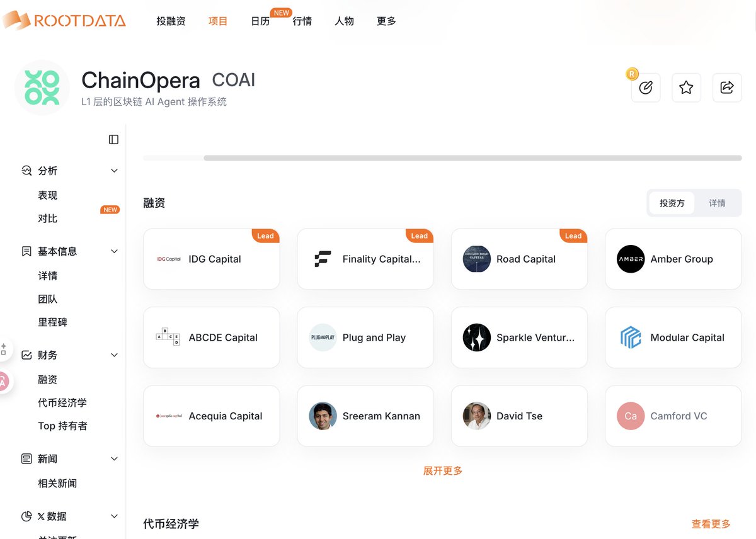The height and width of the screenshot is (539, 756).
Task: Open 日历 in top navigation
Action: pos(260,21)
